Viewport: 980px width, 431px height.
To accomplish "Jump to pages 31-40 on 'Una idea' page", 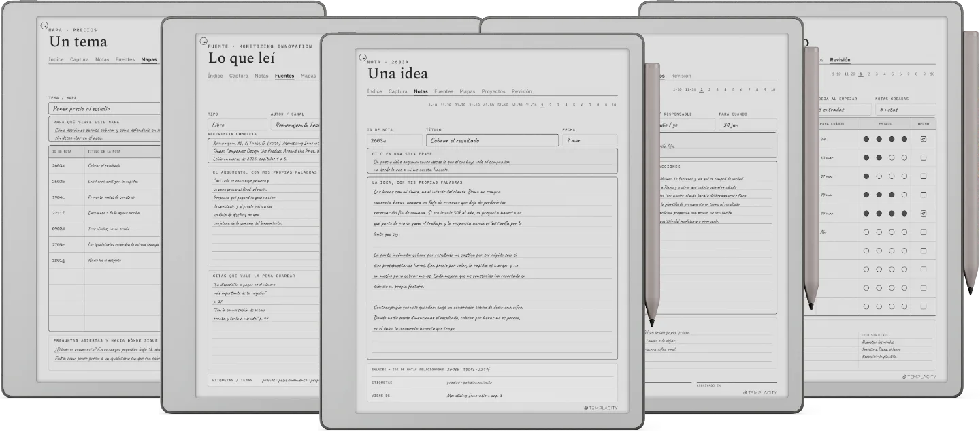I will 474,105.
